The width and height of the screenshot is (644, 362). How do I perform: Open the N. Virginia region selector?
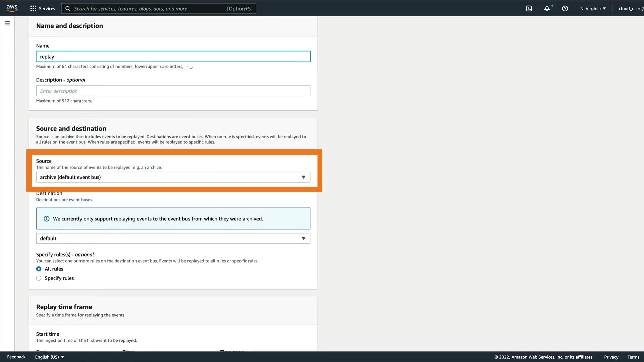coord(593,9)
